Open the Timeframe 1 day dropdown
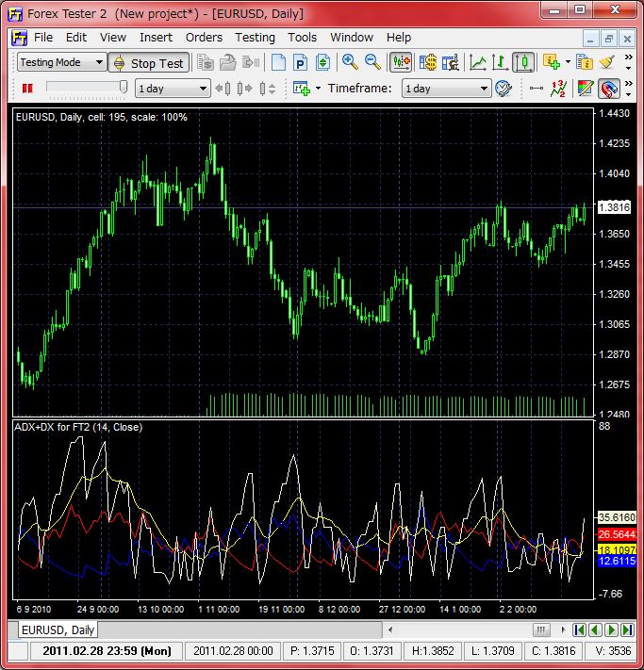The width and height of the screenshot is (644, 670). 446,89
